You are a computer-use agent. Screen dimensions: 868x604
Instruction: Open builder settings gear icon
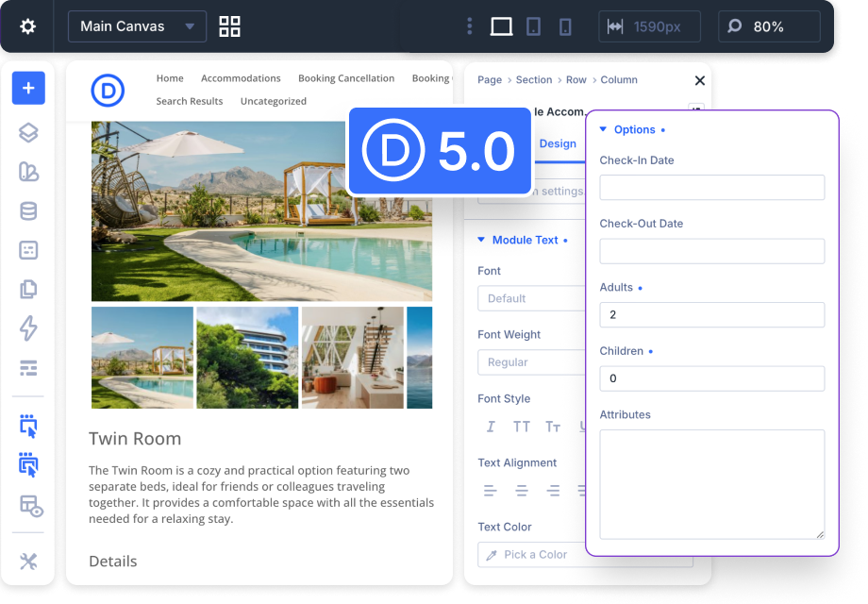[27, 26]
